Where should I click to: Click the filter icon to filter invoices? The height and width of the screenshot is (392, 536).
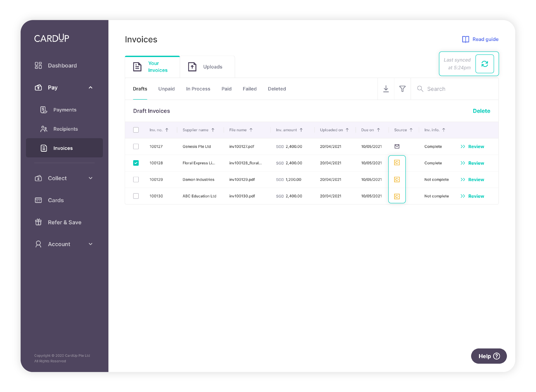[x=402, y=89]
